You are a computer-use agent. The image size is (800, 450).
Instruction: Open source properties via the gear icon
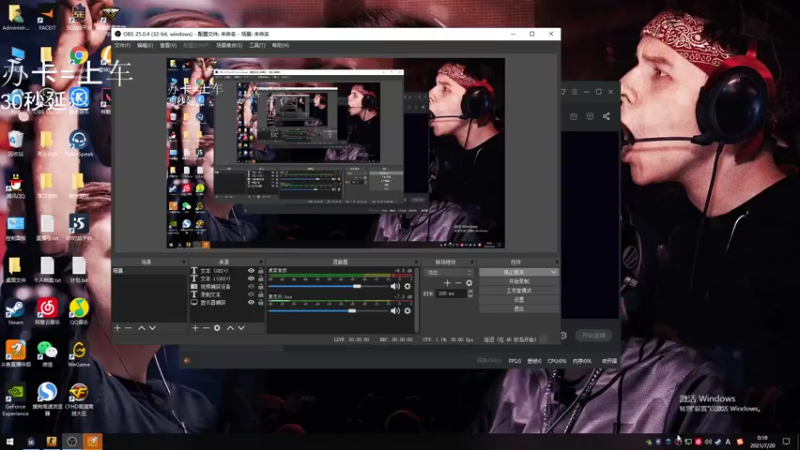coord(217,328)
